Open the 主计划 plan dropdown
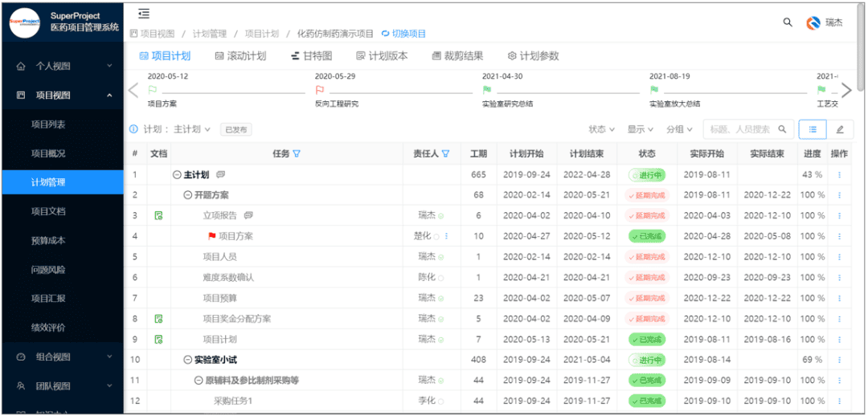 [x=192, y=129]
